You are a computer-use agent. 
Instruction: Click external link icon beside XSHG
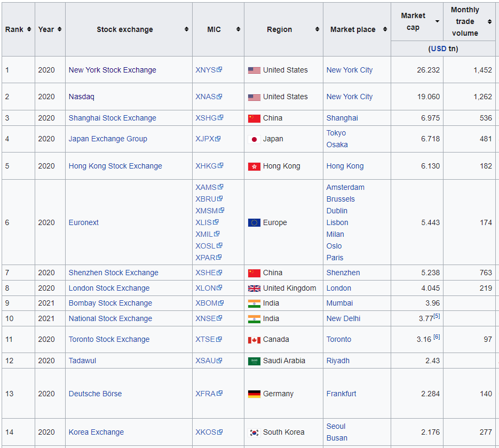click(x=220, y=117)
